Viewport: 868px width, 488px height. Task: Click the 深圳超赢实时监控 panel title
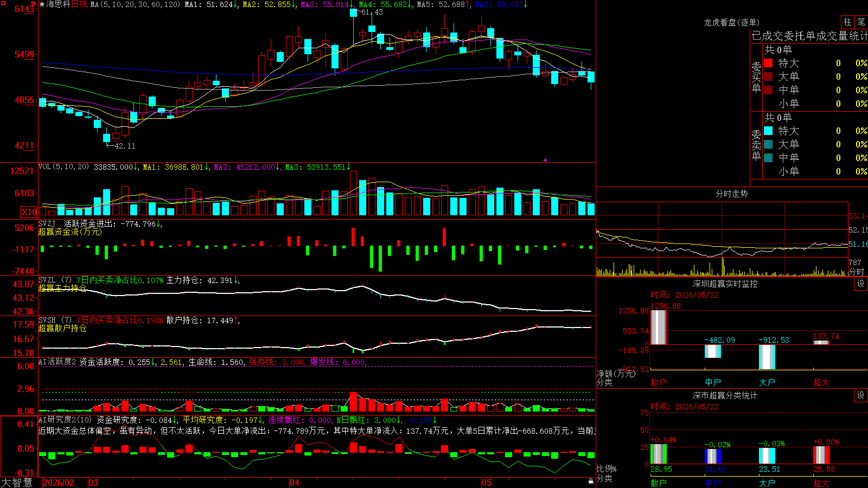click(x=725, y=284)
